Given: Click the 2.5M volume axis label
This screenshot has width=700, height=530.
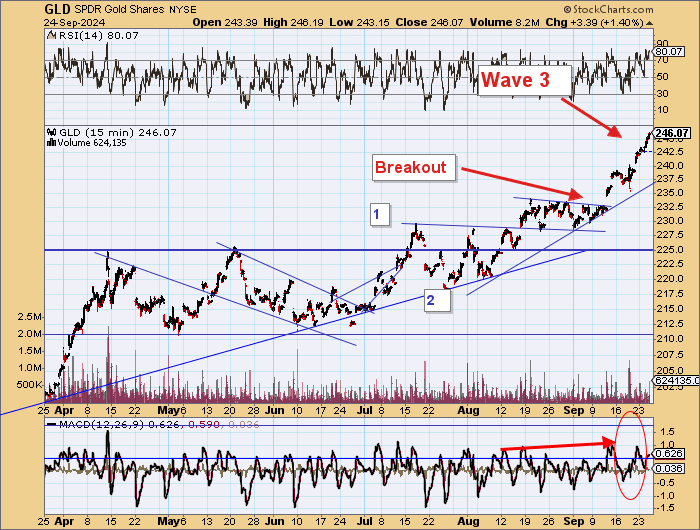Looking at the screenshot, I should click(29, 317).
